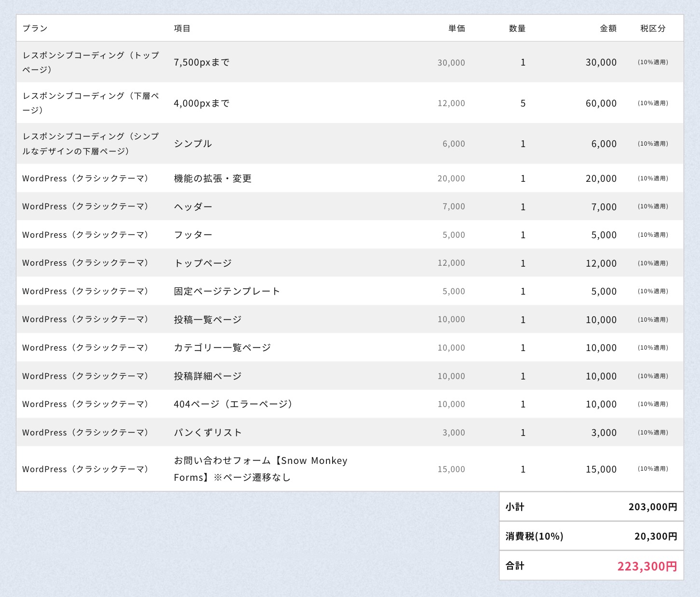
Task: Click the 小計 amount 203,000円
Action: point(652,507)
